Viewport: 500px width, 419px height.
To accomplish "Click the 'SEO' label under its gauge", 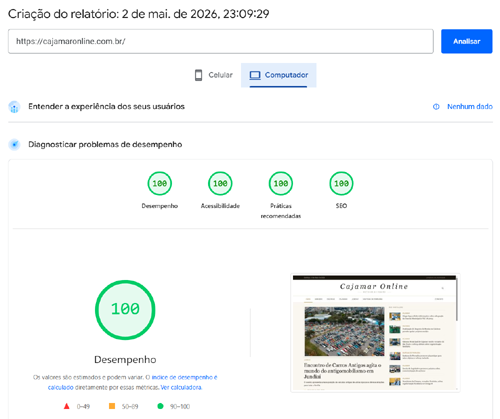I will [x=341, y=206].
